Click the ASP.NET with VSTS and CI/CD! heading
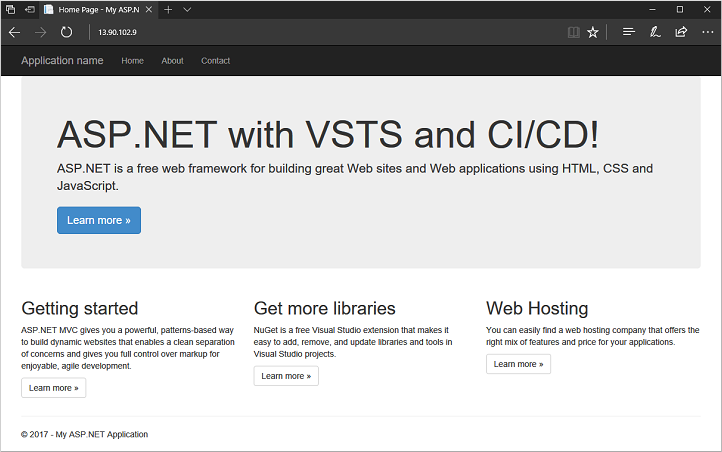722x452 pixels. click(328, 135)
